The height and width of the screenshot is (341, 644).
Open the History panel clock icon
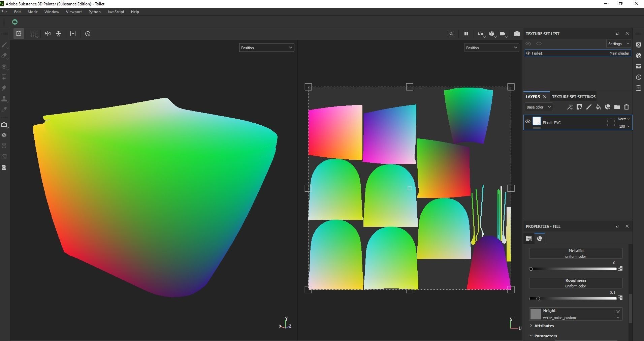coord(639,77)
